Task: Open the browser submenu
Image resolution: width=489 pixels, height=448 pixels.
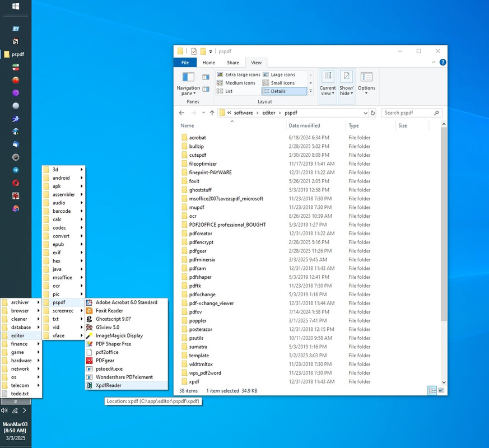Action: pos(21,310)
